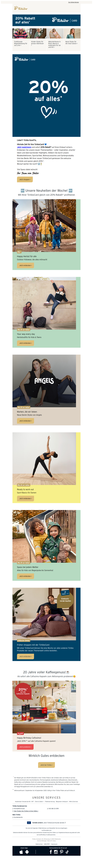Viewport: 93px width, 868px height.
Task: Click the 'Jetzt bei Tchibo' button
Action: (x=46, y=765)
